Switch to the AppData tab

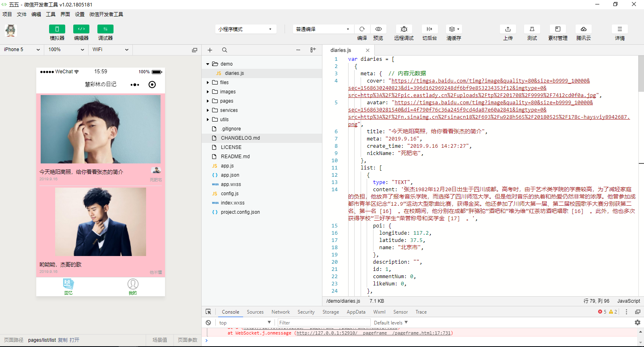tap(356, 312)
